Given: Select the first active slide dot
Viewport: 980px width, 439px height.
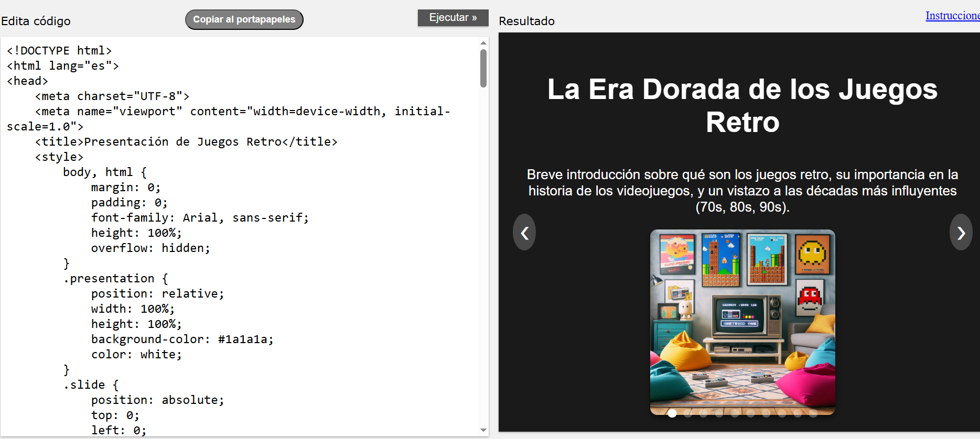Looking at the screenshot, I should pyautogui.click(x=672, y=413).
